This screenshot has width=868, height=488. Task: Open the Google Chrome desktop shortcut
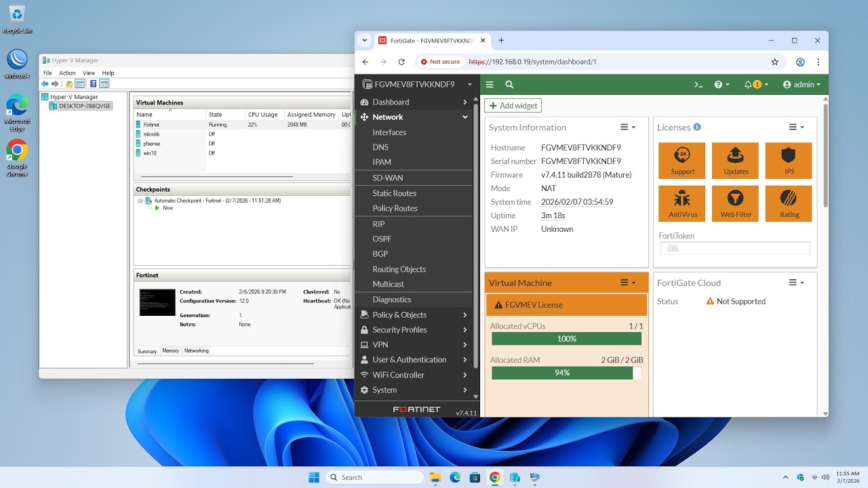(x=17, y=158)
